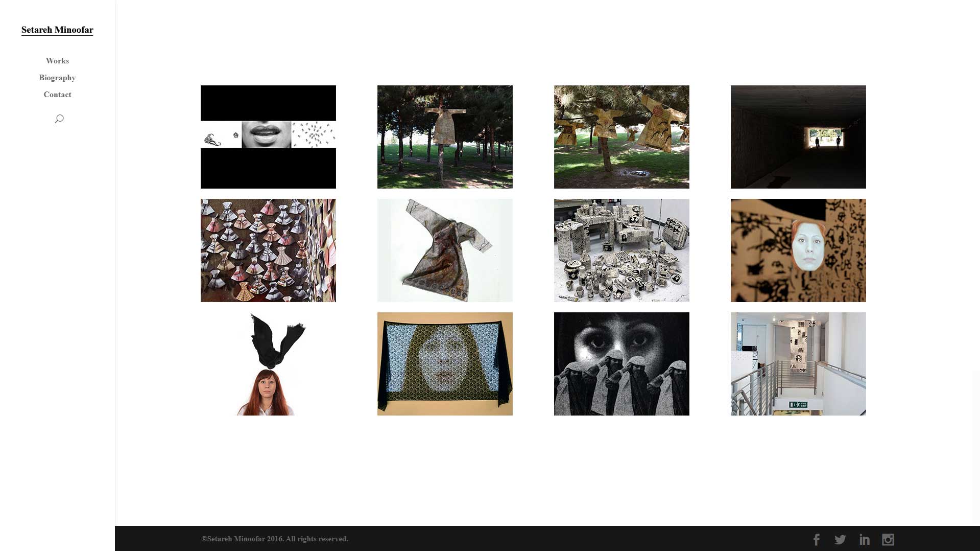Open the Works menu item
The image size is (980, 551).
pos(57,61)
